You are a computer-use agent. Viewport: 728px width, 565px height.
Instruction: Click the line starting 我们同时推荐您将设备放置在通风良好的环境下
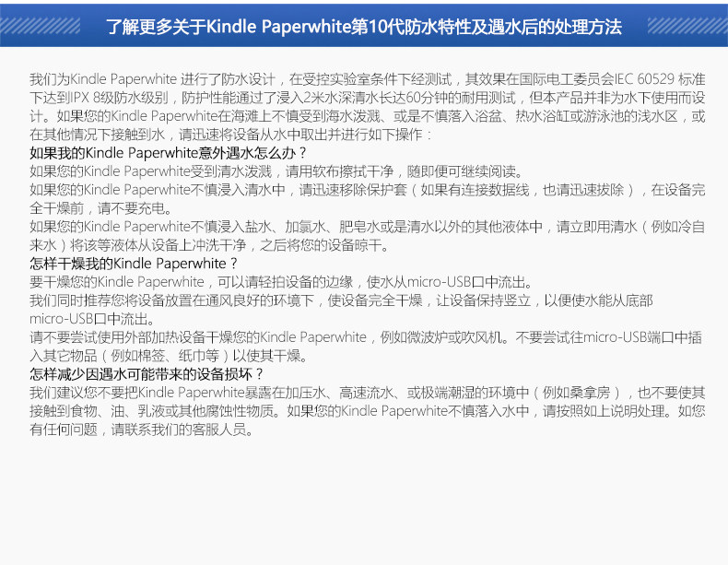[341, 300]
